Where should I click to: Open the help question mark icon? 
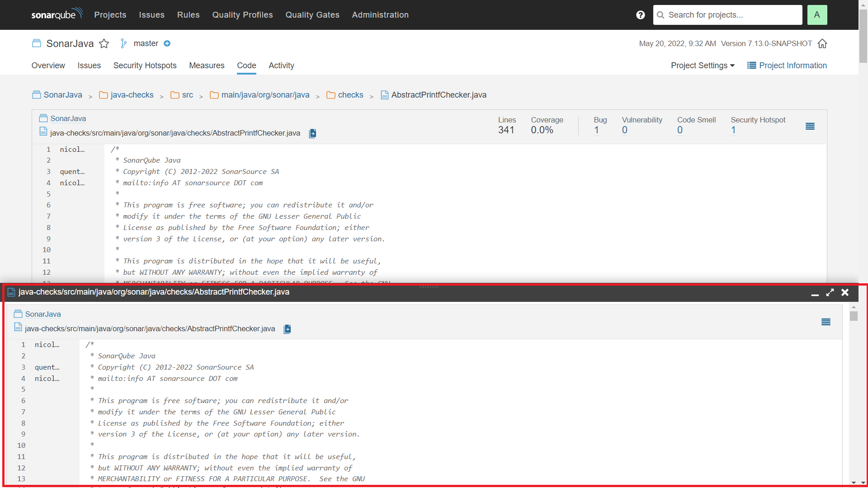(640, 15)
